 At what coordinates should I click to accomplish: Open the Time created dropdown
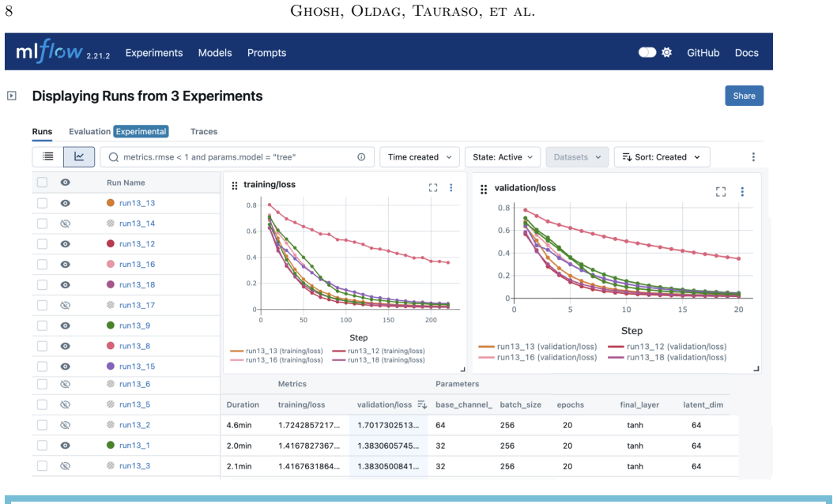coord(419,157)
